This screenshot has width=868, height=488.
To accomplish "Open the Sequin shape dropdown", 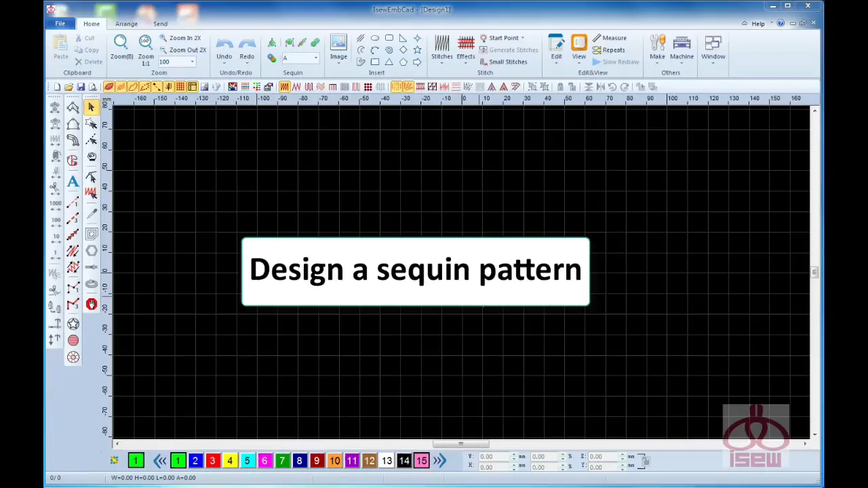I will tap(315, 58).
